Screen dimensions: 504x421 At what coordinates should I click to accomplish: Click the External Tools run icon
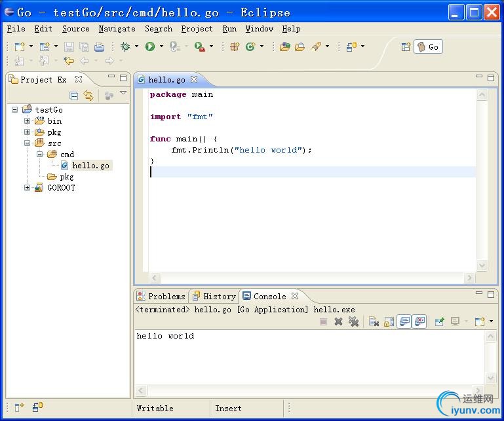pyautogui.click(x=200, y=47)
